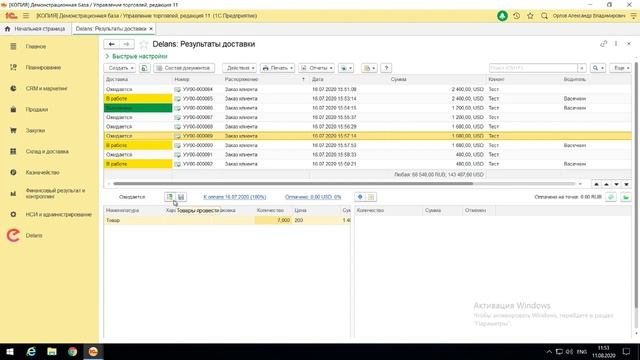The height and width of the screenshot is (360, 640).
Task: Close the Delans: Результаты доставки tab
Action: tap(151, 29)
